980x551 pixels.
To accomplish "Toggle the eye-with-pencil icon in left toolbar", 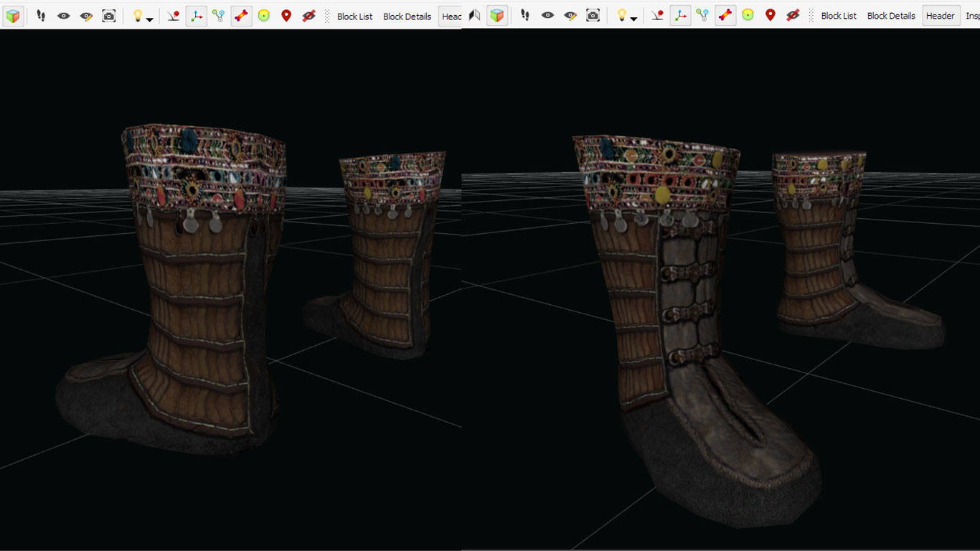I will point(86,16).
